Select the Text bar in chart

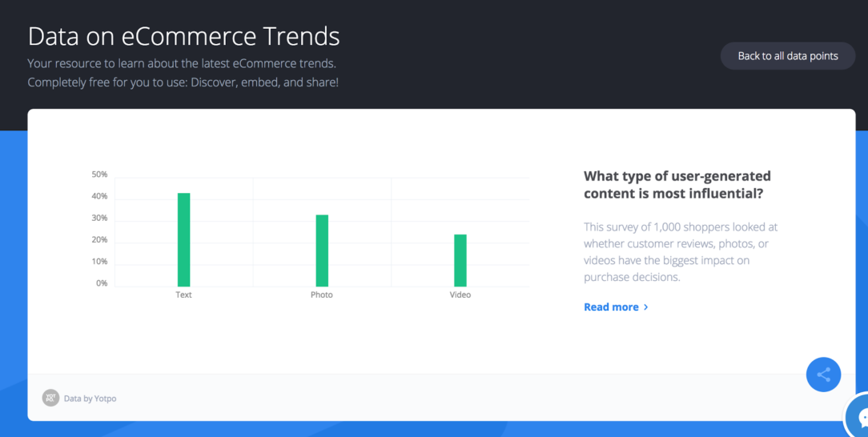point(184,239)
